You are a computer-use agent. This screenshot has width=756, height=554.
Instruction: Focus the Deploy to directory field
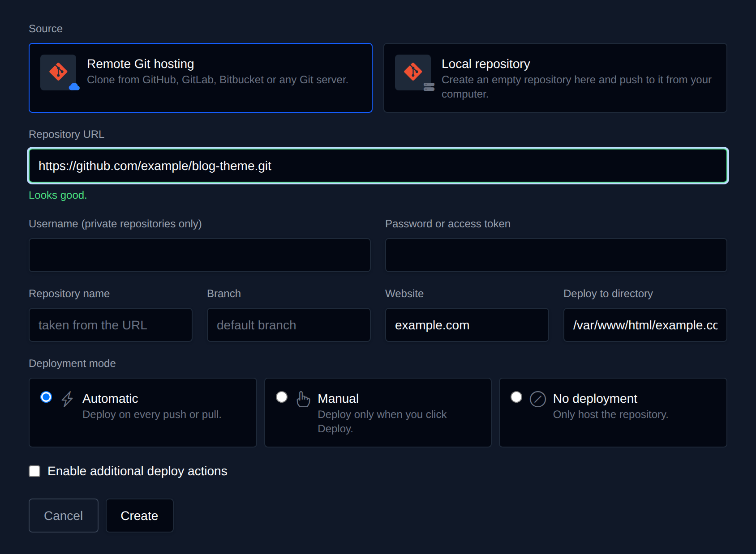[645, 325]
